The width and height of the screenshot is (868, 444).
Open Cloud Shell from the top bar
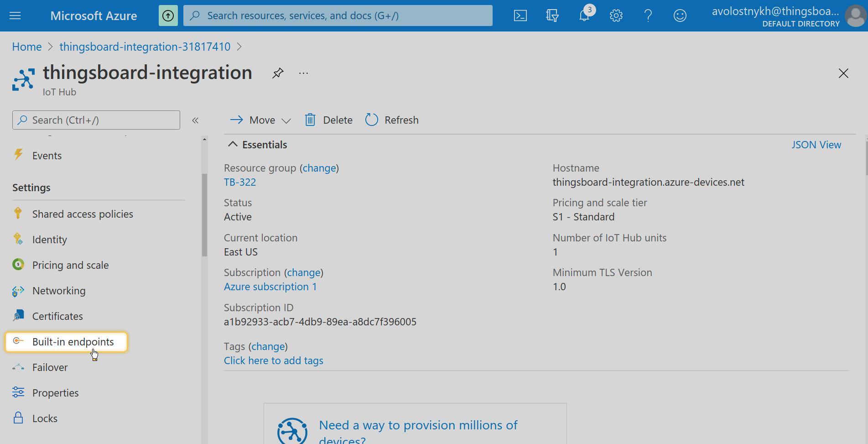520,16
